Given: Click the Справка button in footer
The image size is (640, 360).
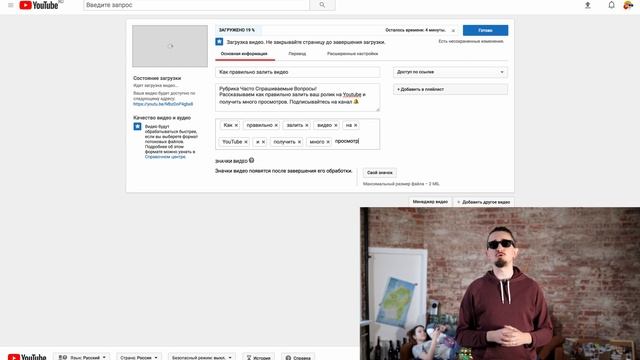Looking at the screenshot, I should tap(298, 357).
